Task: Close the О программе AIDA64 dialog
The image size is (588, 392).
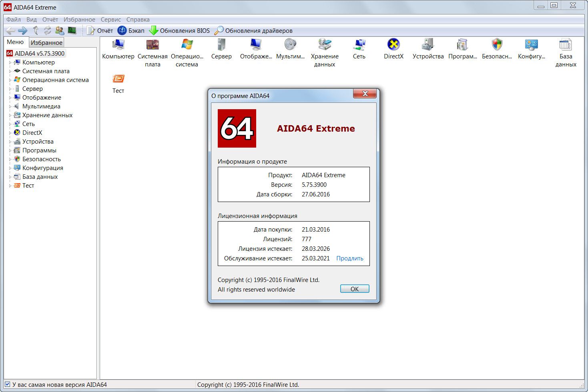Action: pyautogui.click(x=365, y=94)
